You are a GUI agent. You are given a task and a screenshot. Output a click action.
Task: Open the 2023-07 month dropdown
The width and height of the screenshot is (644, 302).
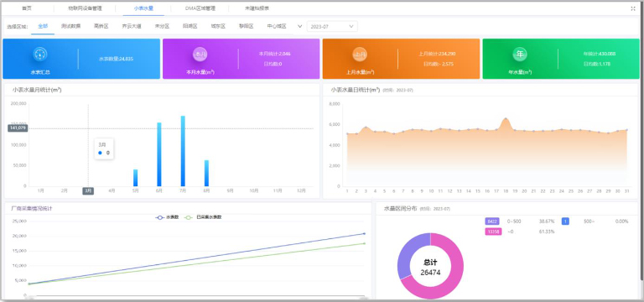point(332,26)
